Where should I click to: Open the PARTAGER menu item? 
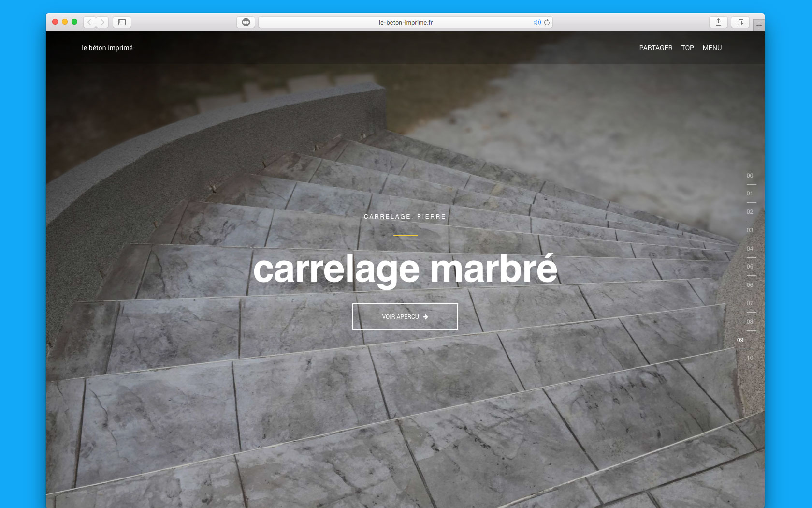[656, 48]
